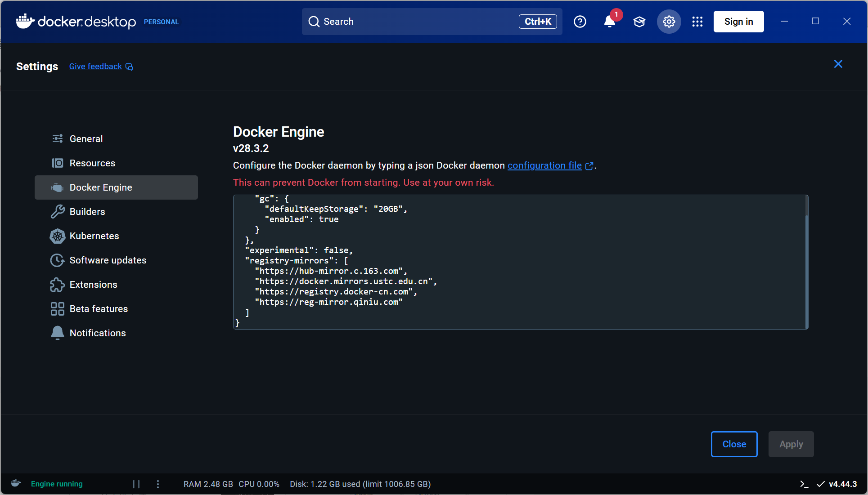Click the reg-mirror.qiniu.com mirror line
Screen dimensions: 868x495
tap(329, 302)
